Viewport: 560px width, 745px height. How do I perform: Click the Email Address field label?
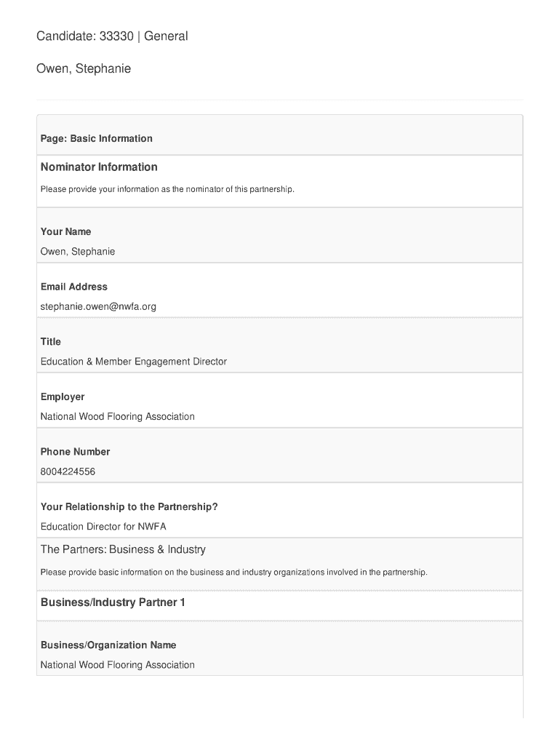click(x=74, y=287)
